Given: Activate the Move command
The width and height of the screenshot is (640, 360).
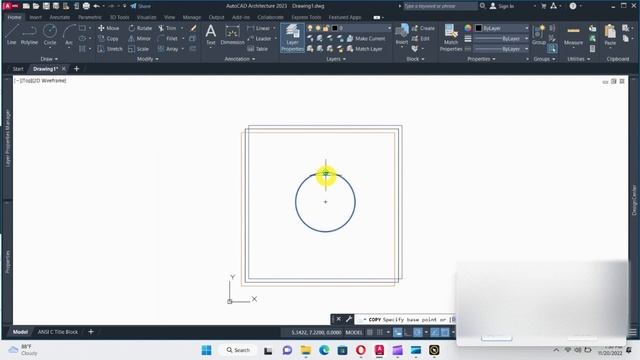Looking at the screenshot, I should click(x=109, y=28).
